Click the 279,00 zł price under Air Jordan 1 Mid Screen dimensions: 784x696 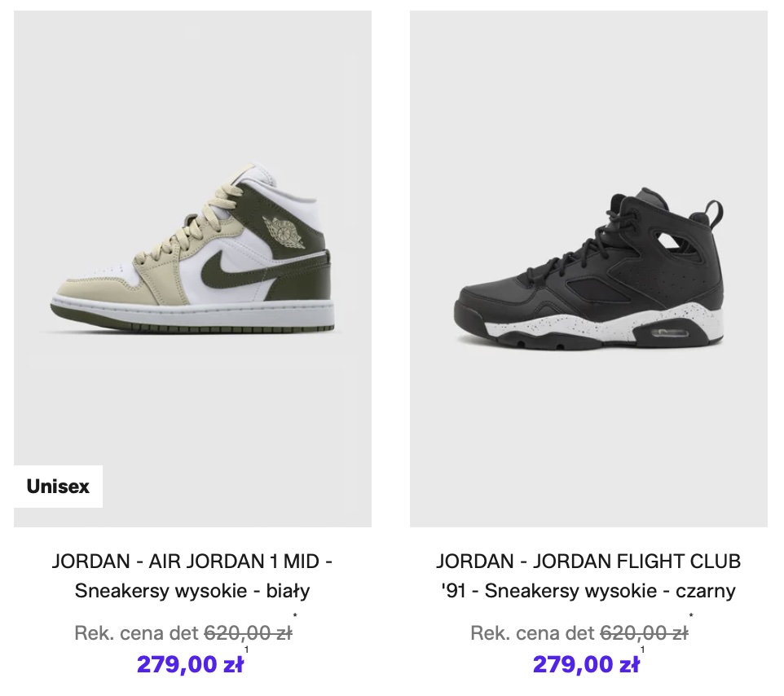pyautogui.click(x=190, y=665)
